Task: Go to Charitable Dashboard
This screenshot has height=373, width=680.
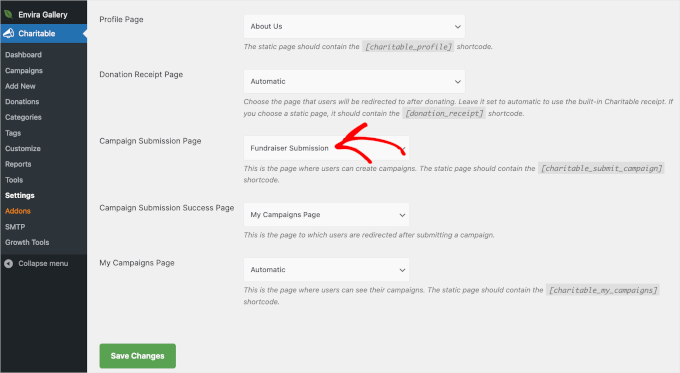Action: coord(23,55)
